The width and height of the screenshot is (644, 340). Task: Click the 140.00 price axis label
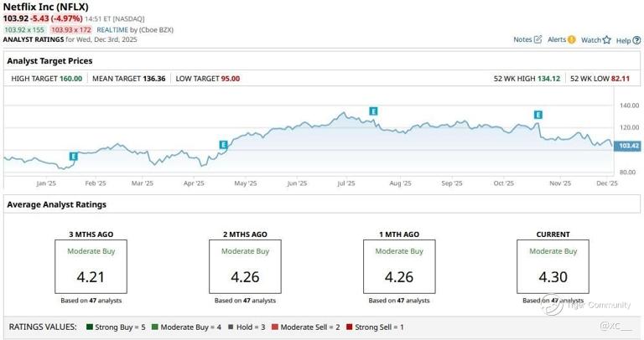[x=629, y=106]
